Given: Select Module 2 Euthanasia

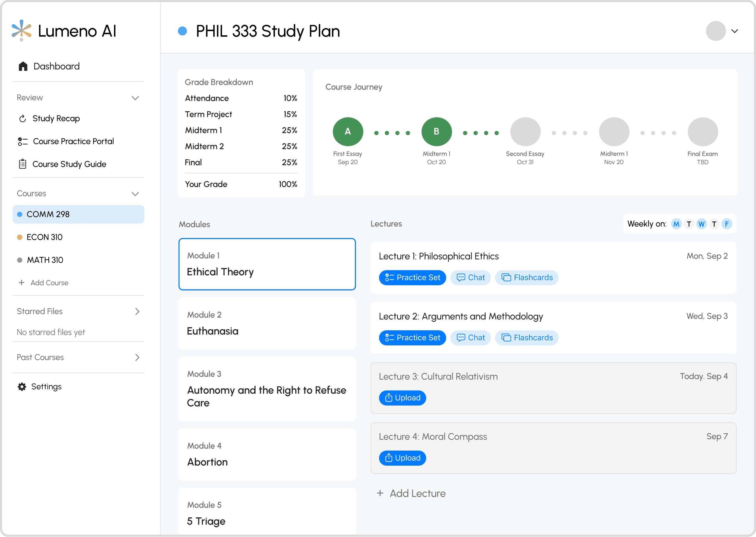Looking at the screenshot, I should 267,323.
